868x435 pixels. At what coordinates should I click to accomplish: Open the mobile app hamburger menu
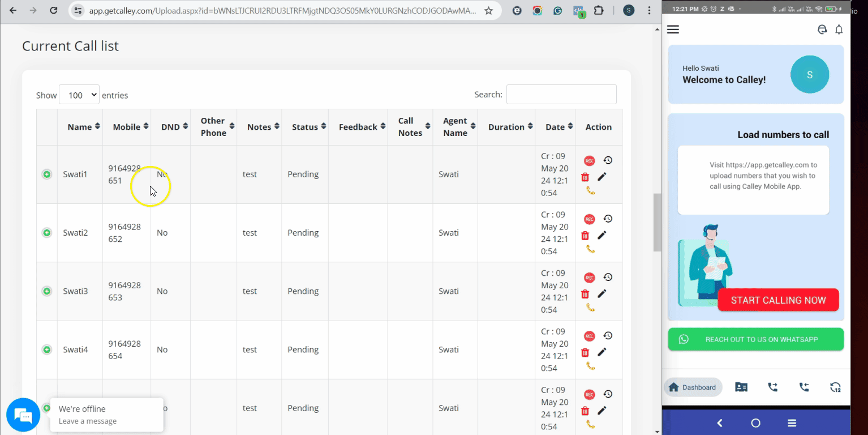click(x=673, y=30)
